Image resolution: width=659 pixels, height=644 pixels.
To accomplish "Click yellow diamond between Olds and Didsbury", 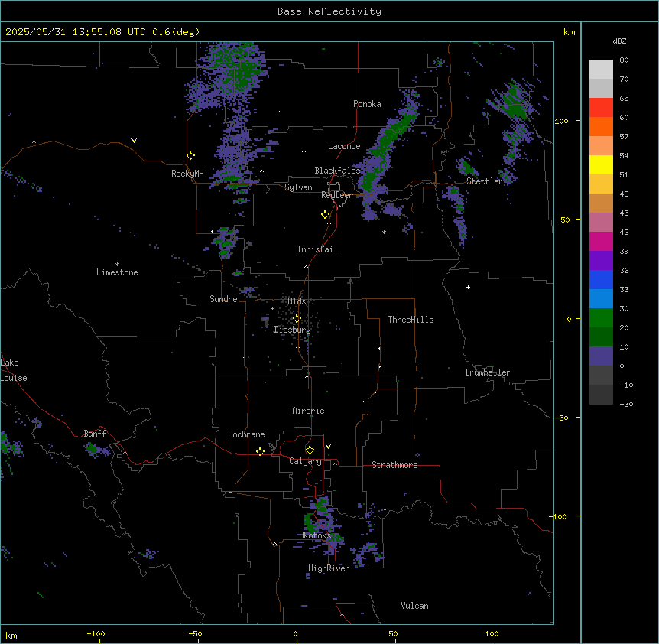I will [x=297, y=319].
